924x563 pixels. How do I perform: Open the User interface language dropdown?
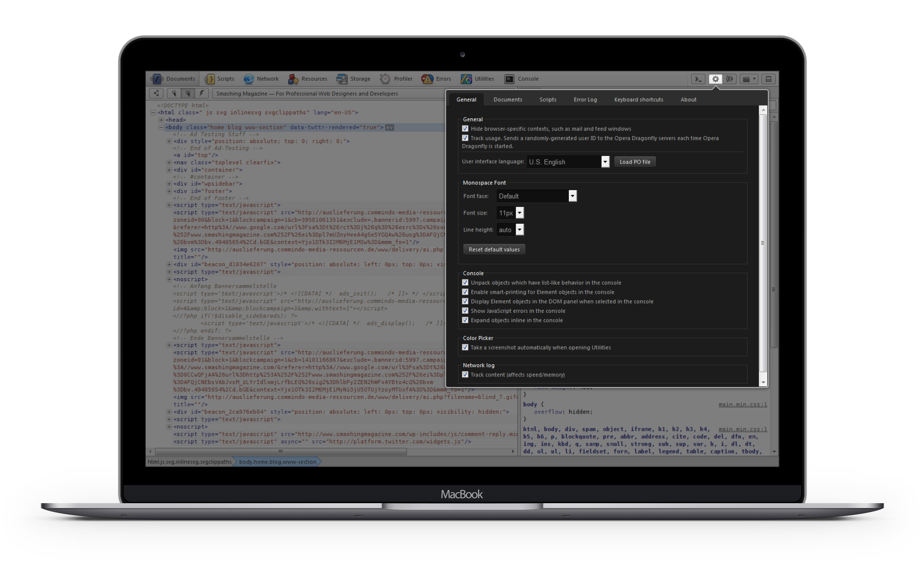(x=568, y=162)
